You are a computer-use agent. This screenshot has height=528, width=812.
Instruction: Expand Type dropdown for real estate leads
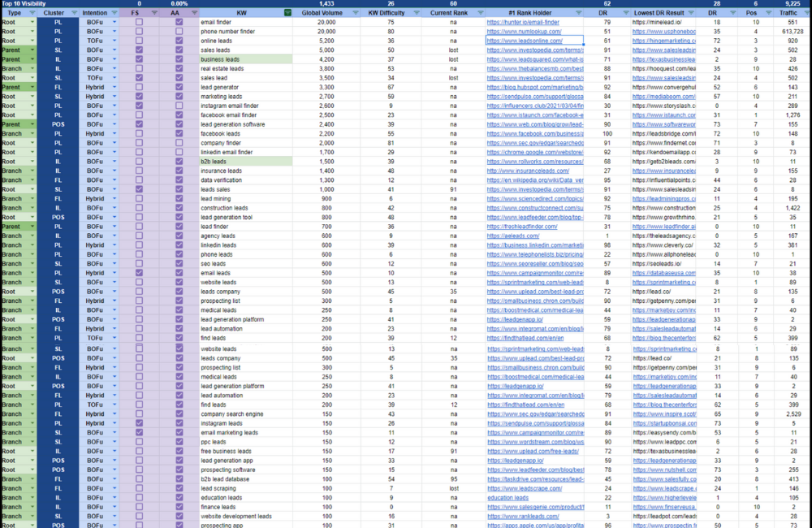point(32,69)
